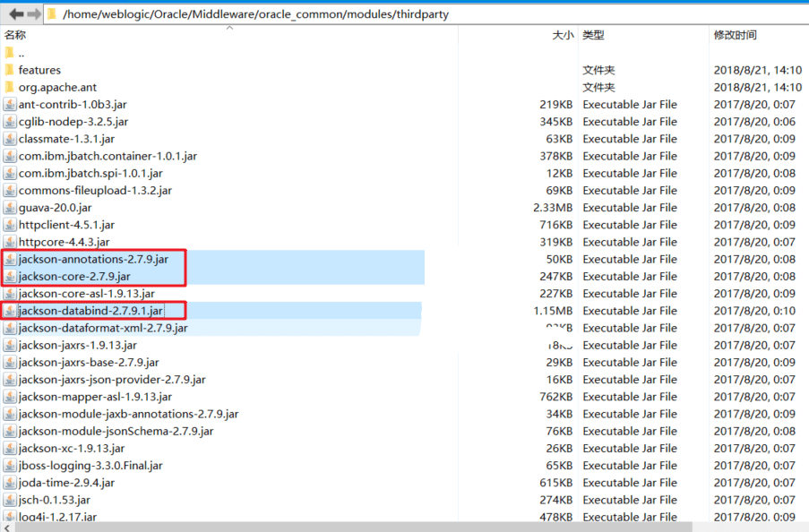Click the file name guava-20.0.jar
The image size is (809, 532).
56,208
